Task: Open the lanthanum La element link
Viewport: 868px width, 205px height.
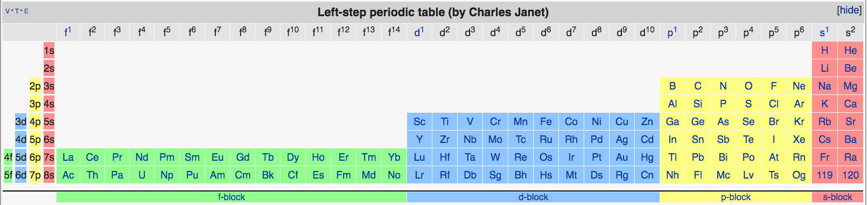Action: pyautogui.click(x=68, y=157)
